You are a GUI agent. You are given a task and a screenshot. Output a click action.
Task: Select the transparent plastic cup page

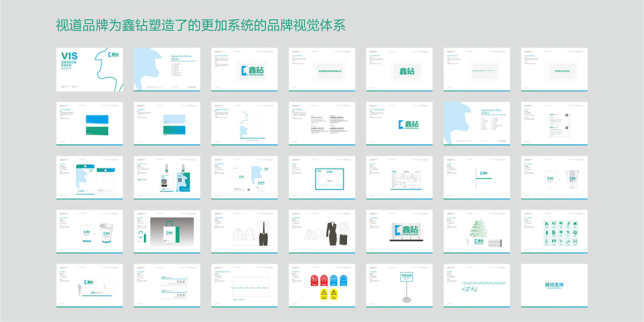click(554, 178)
